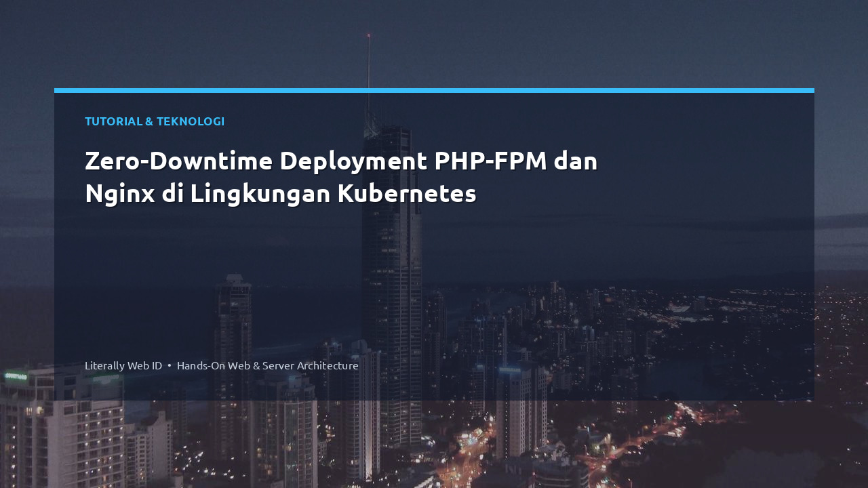Click the 'Literally Web ID' site name

[x=123, y=365]
